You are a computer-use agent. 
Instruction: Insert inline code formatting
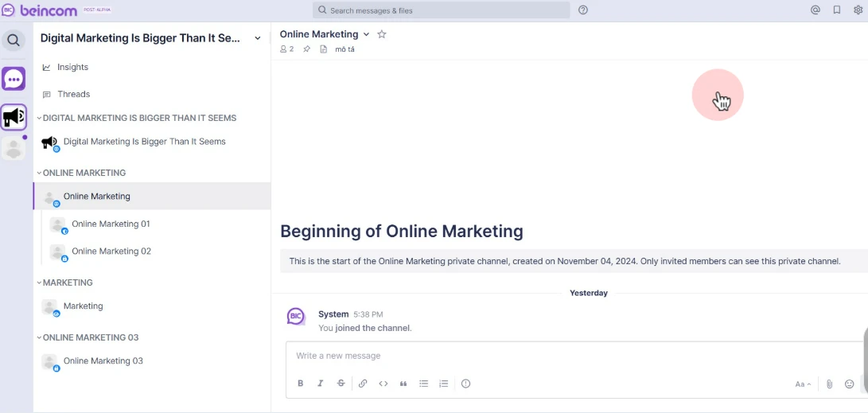tap(383, 383)
